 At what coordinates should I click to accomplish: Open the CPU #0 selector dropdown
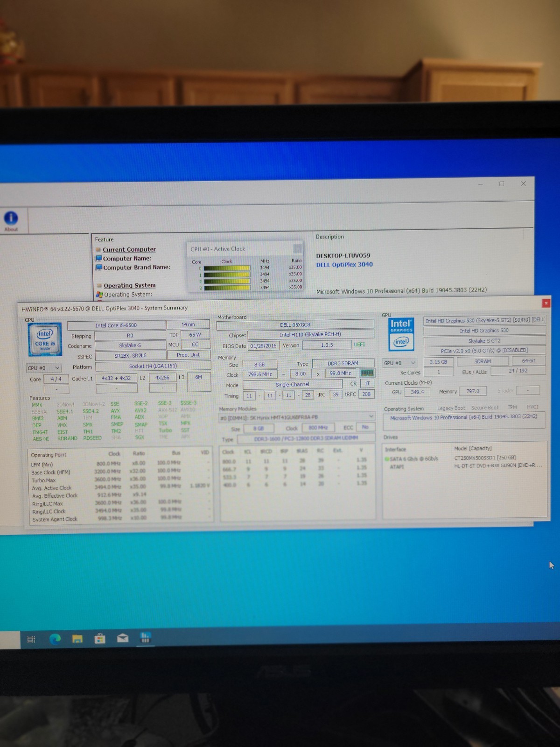pyautogui.click(x=44, y=368)
